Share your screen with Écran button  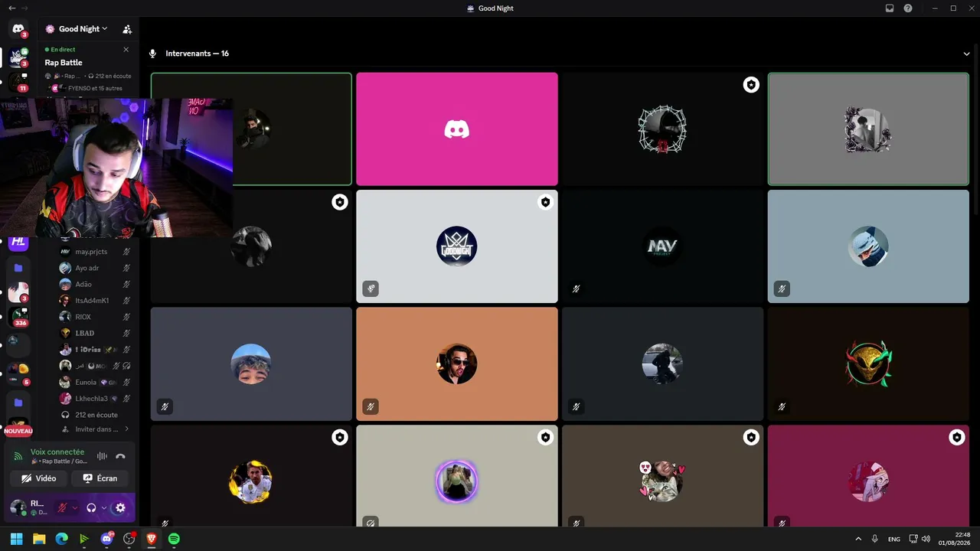[100, 478]
